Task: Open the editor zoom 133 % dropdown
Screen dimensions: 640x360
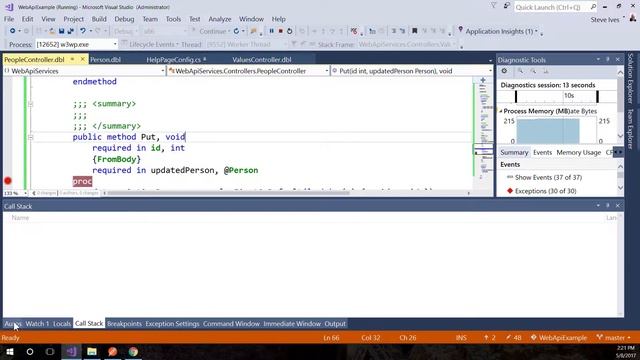Action: tap(25, 193)
